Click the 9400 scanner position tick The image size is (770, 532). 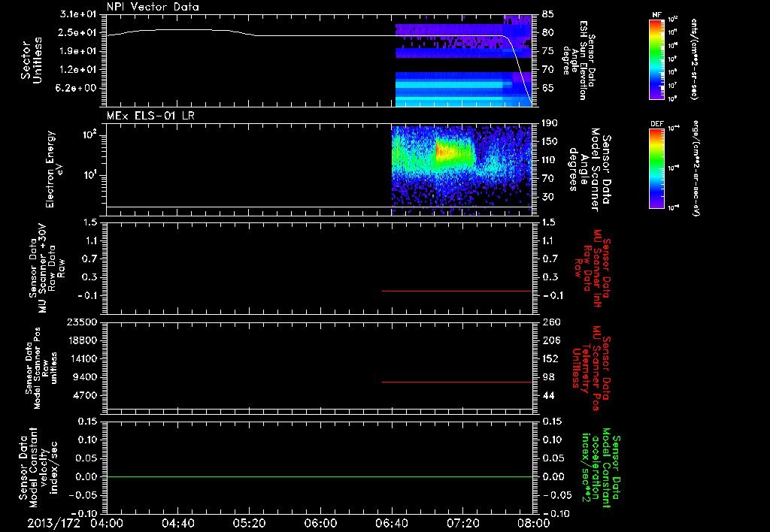click(x=85, y=377)
